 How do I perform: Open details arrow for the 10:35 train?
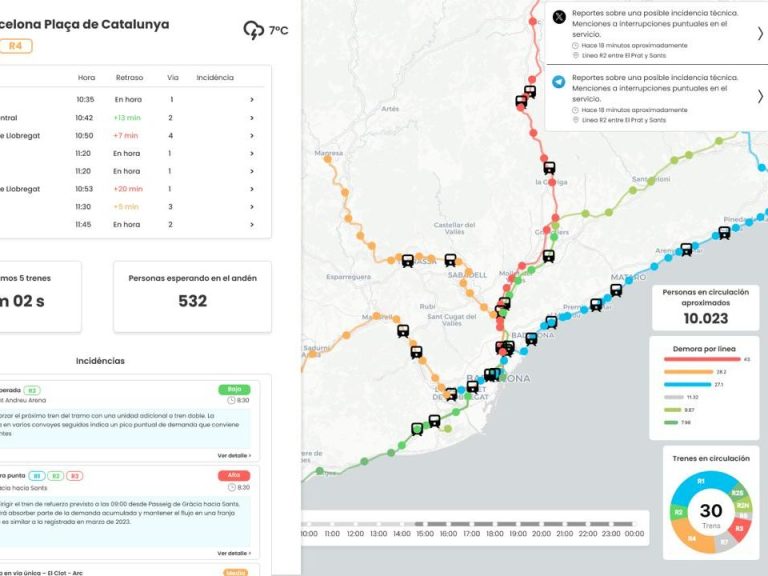pyautogui.click(x=251, y=99)
